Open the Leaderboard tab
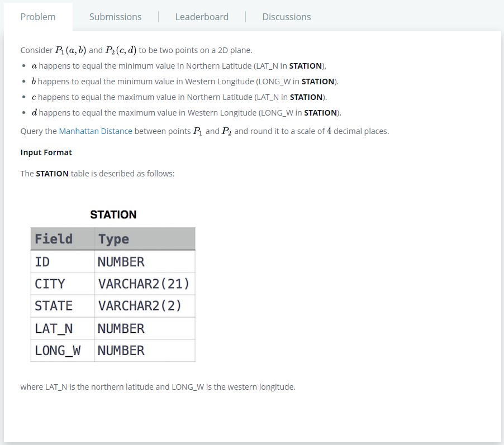Image resolution: width=504 pixels, height=445 pixels. [x=202, y=17]
